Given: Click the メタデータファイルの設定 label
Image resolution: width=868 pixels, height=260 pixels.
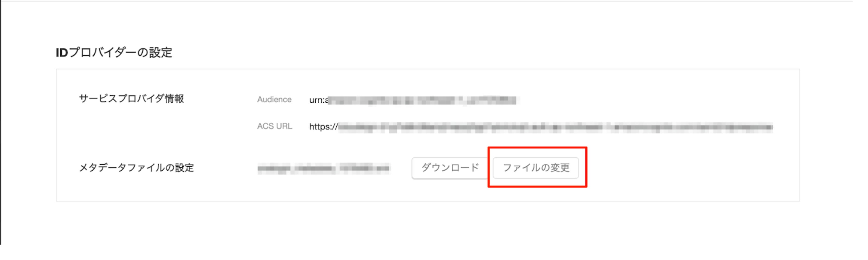Looking at the screenshot, I should [136, 167].
